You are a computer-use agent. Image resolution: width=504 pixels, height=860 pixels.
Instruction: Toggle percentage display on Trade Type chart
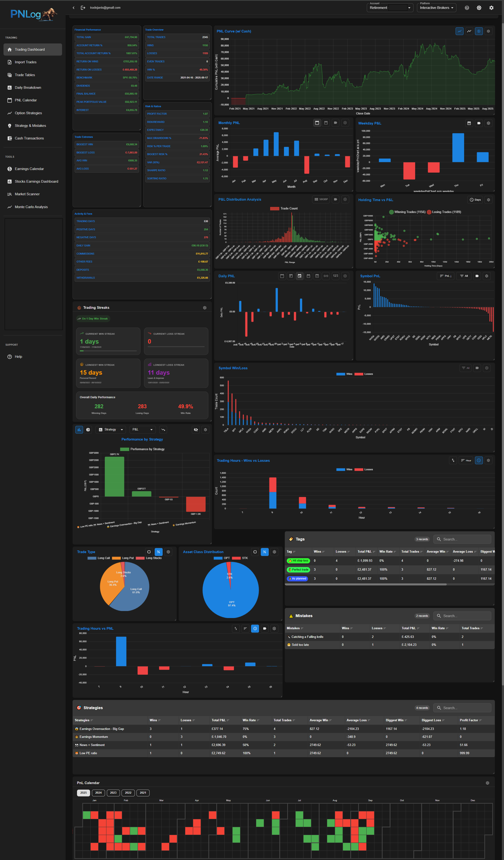159,552
